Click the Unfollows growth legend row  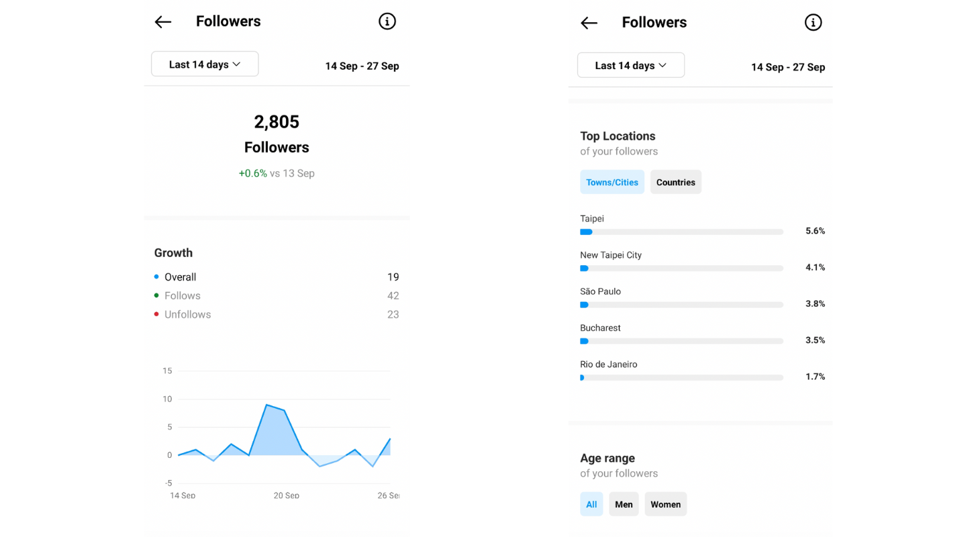point(277,315)
